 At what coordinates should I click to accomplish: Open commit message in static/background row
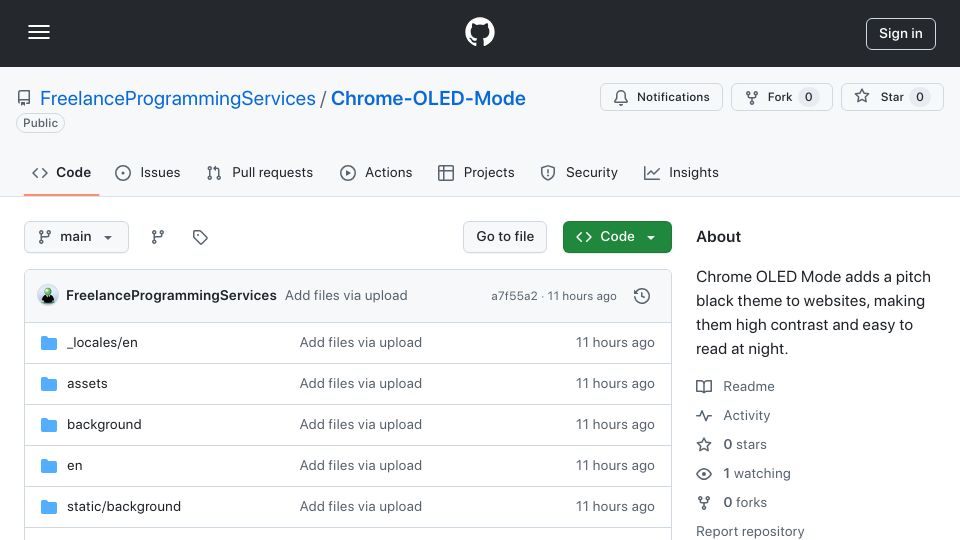pos(361,507)
